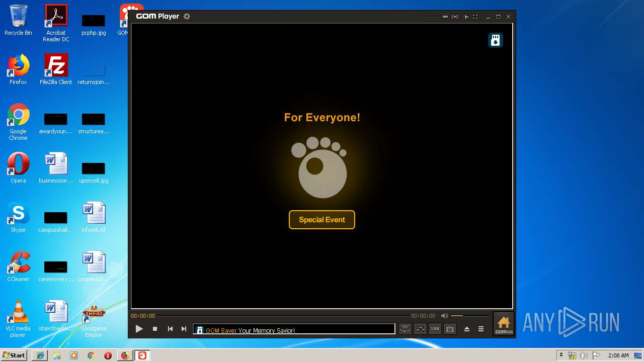The image size is (644, 362).
Task: Select the Recycle Bin desktop icon
Action: pos(18,20)
